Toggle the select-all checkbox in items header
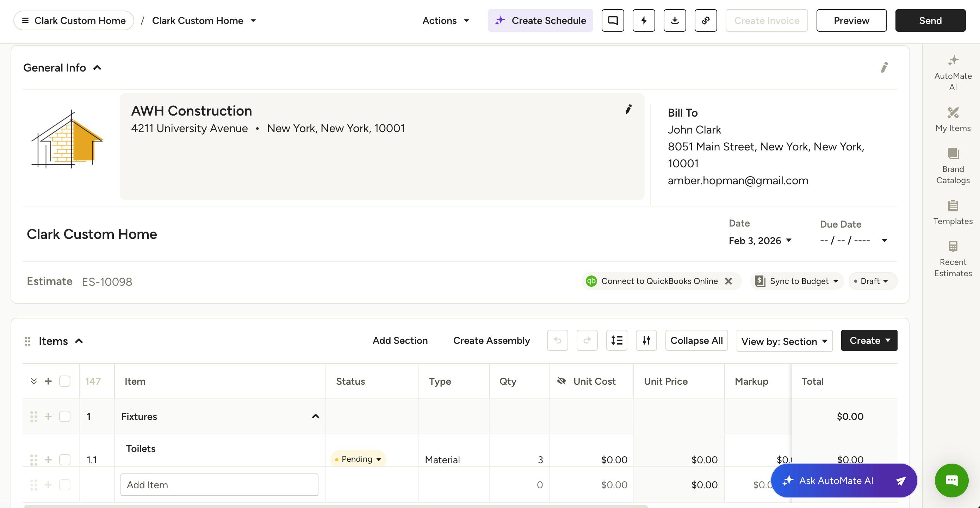 coord(65,381)
